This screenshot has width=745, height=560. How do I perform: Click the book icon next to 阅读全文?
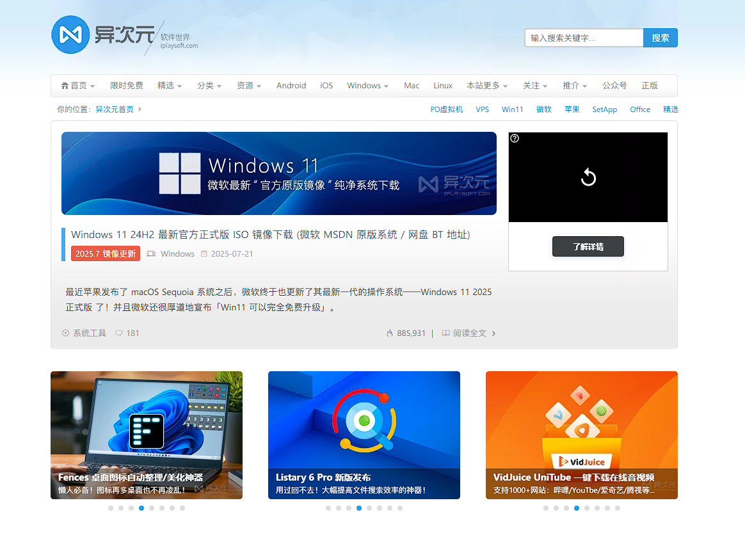445,333
